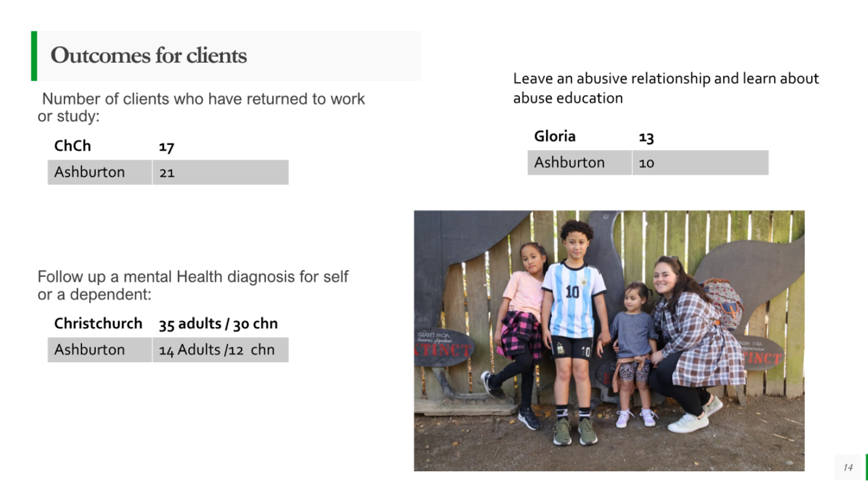Image resolution: width=868 pixels, height=489 pixels.
Task: Click the Outcomes for clients title
Action: [149, 55]
